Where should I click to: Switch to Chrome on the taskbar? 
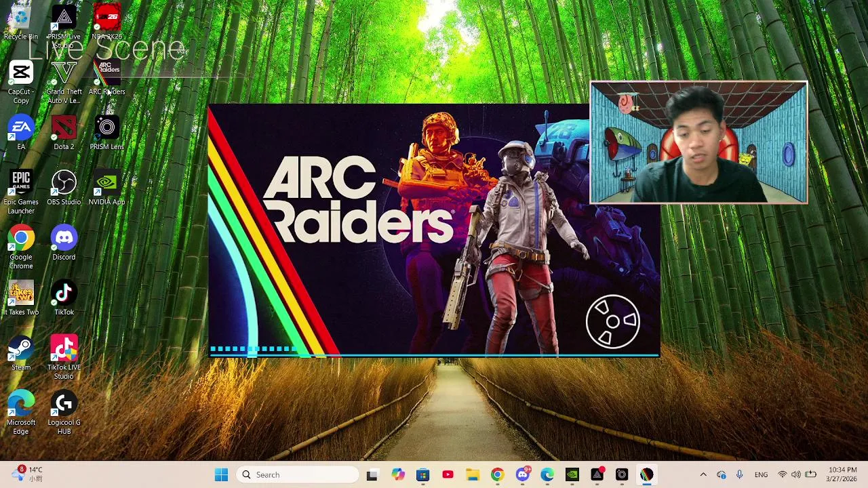click(497, 474)
